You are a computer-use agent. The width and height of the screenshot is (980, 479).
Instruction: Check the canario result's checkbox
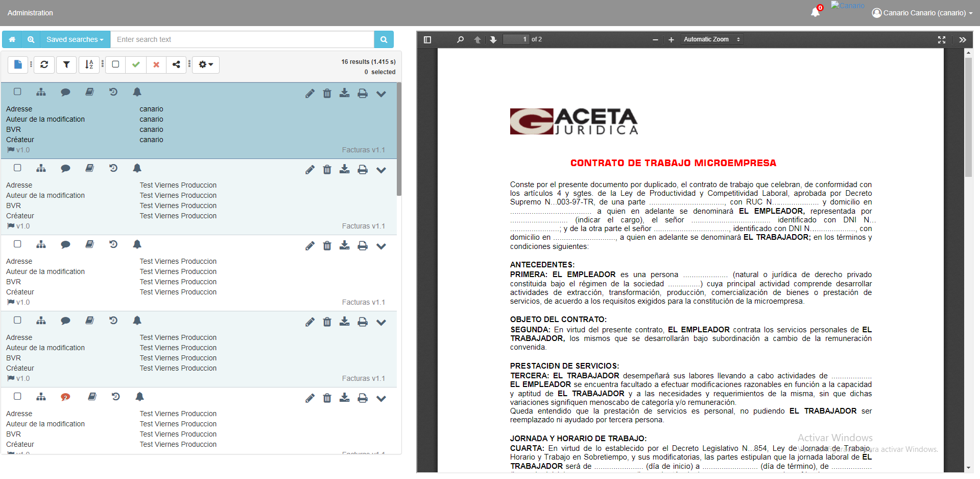17,92
